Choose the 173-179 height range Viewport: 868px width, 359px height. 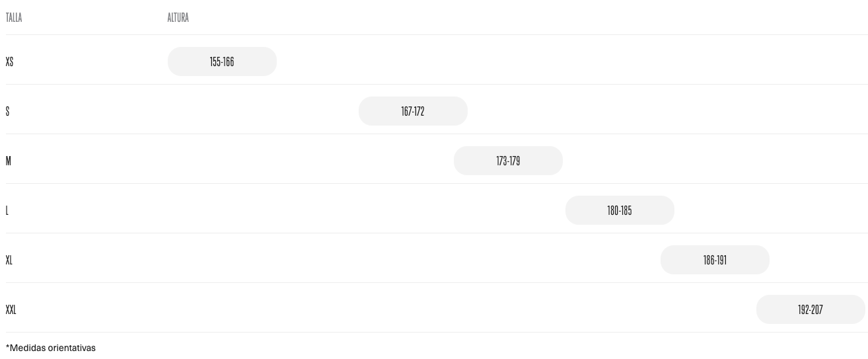[508, 161]
